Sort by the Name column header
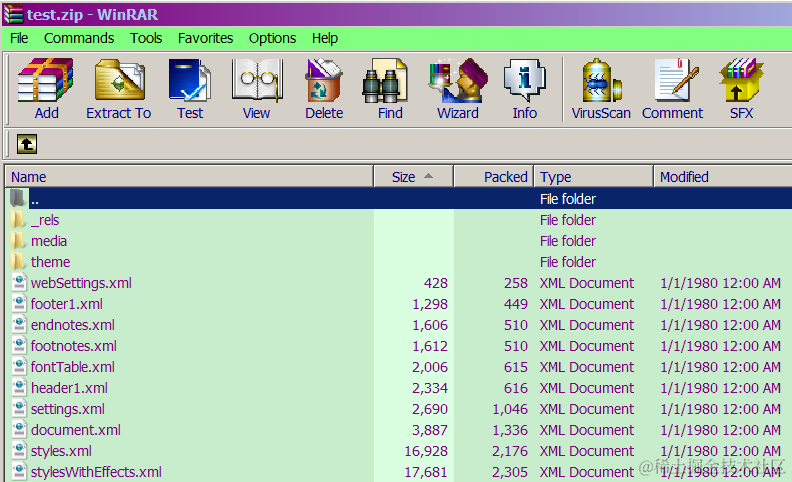Image resolution: width=792 pixels, height=482 pixels. 189,177
